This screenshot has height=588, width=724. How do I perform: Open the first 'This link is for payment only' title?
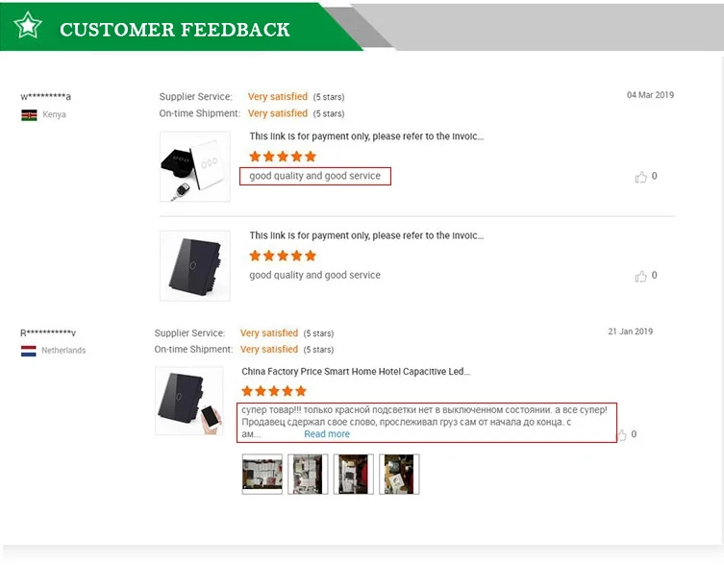[x=366, y=136]
